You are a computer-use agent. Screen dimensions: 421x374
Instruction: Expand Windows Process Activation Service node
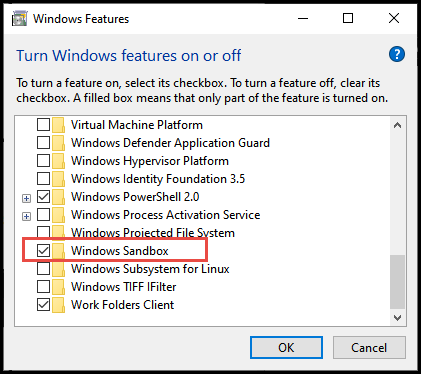26,217
